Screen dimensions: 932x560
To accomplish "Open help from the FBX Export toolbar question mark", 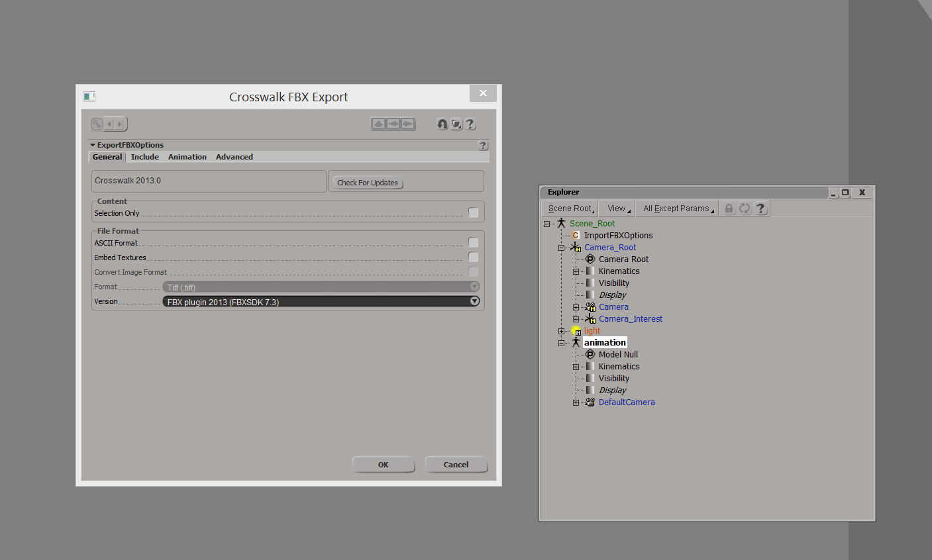I will tap(470, 124).
